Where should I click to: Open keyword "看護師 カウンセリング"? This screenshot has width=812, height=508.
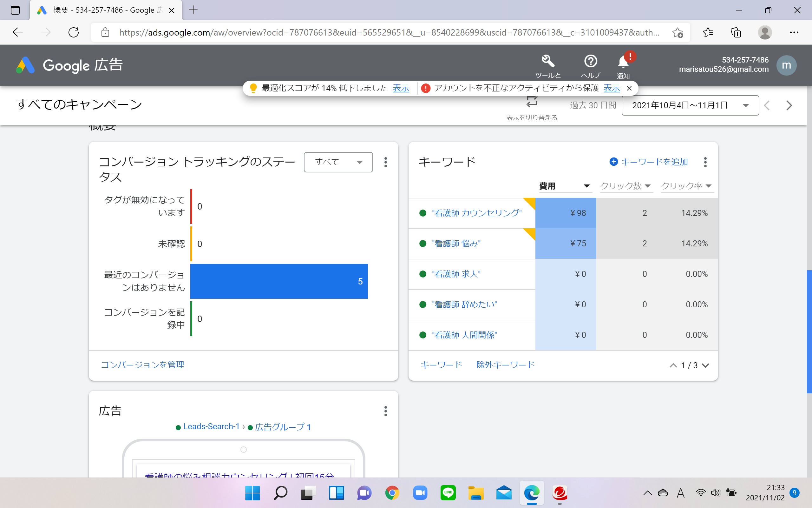tap(476, 213)
